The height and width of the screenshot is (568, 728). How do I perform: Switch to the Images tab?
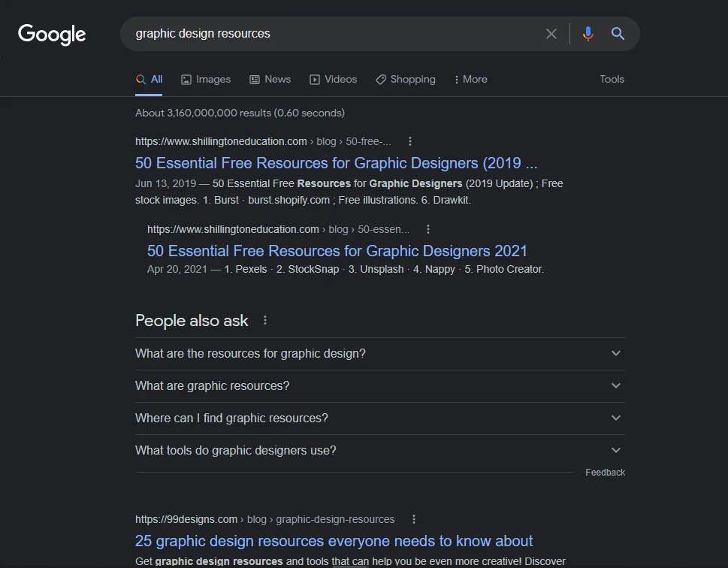(x=205, y=79)
